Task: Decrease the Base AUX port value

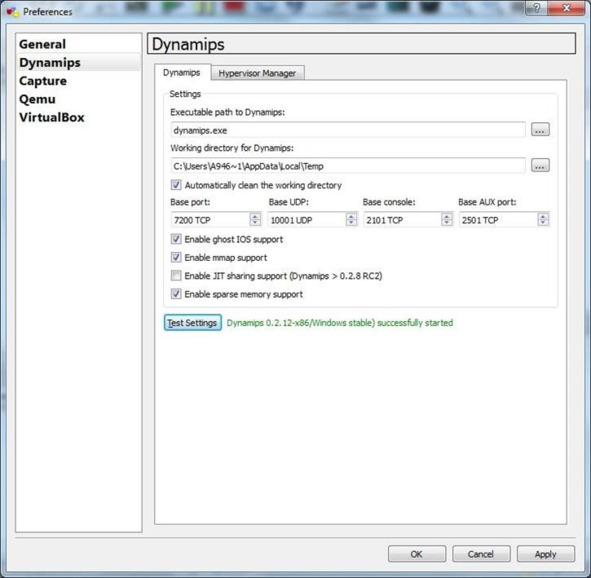Action: [543, 223]
